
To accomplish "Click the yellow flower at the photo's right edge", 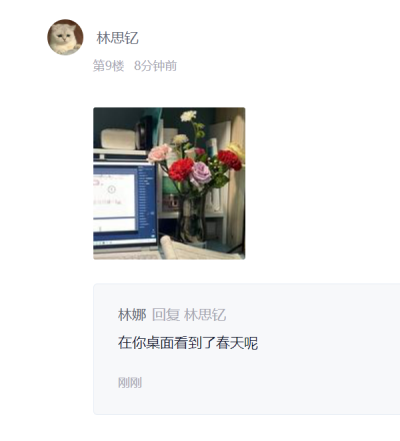I will coord(237,151).
